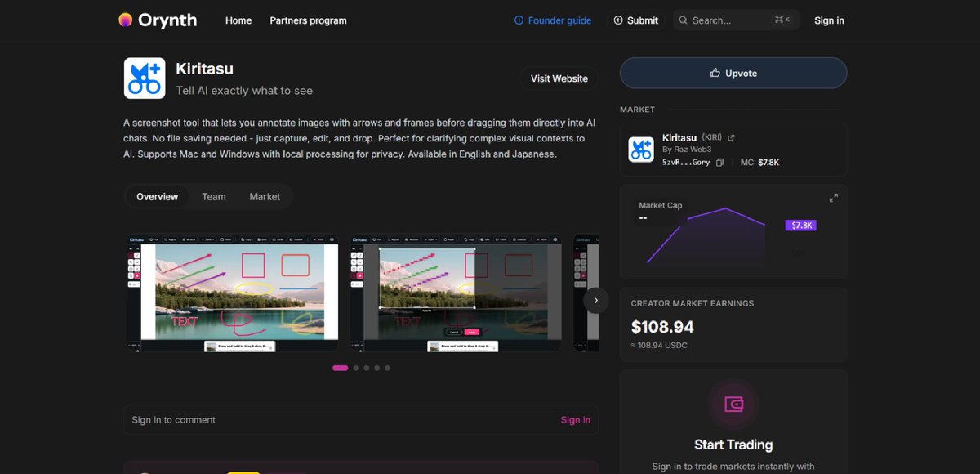Viewport: 980px width, 474px height.
Task: Open the Home page
Action: pyautogui.click(x=238, y=20)
